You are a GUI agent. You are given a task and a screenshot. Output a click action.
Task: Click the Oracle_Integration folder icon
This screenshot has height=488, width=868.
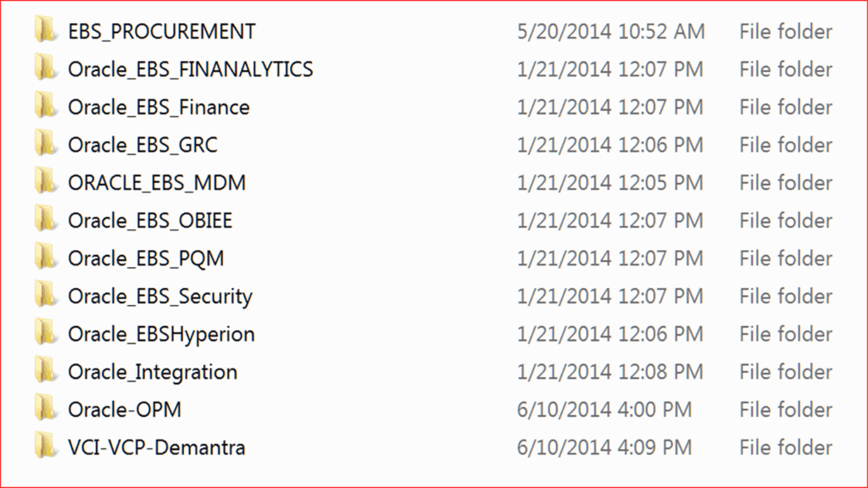45,371
